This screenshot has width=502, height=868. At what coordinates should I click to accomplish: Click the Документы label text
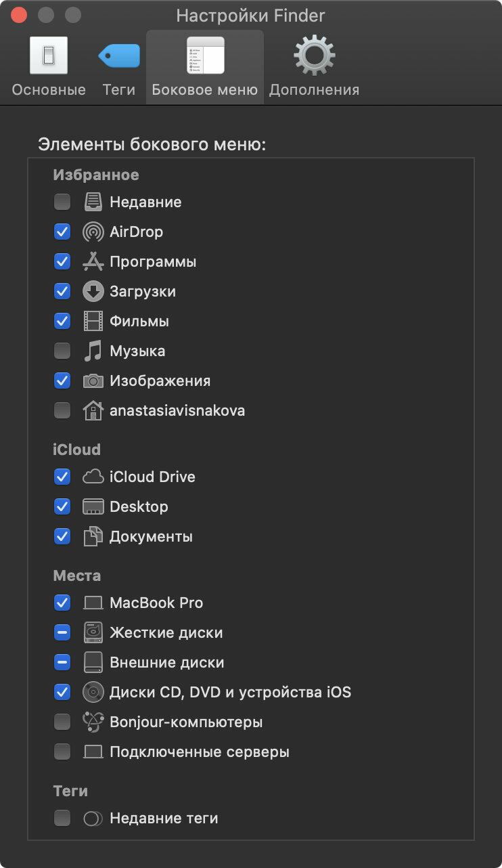[151, 537]
